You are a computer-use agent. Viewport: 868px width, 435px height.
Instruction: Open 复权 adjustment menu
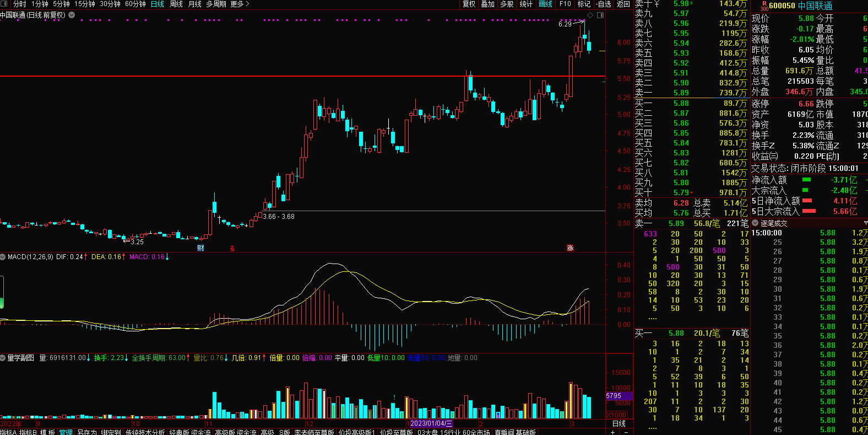pyautogui.click(x=469, y=4)
